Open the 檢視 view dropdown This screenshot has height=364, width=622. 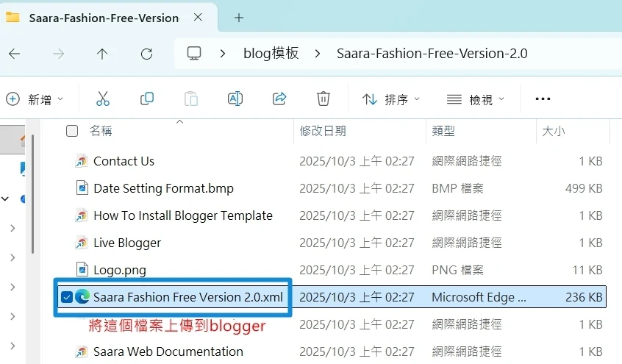475,99
